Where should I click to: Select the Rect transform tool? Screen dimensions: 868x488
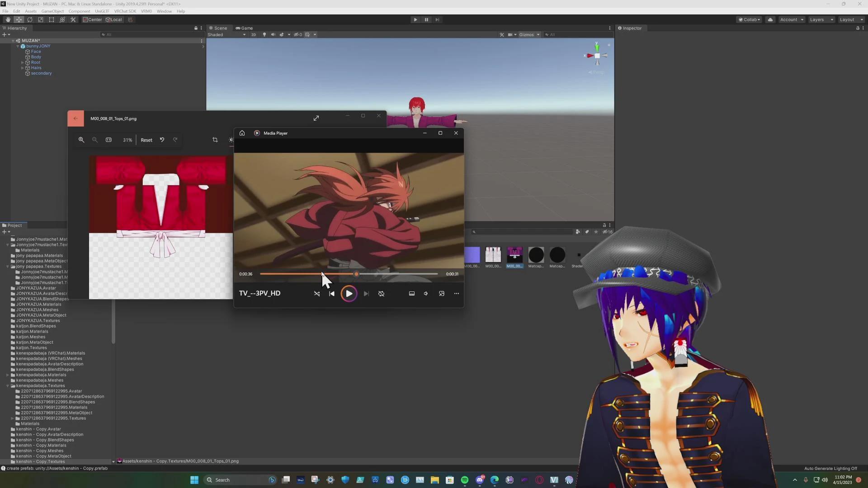tap(52, 19)
